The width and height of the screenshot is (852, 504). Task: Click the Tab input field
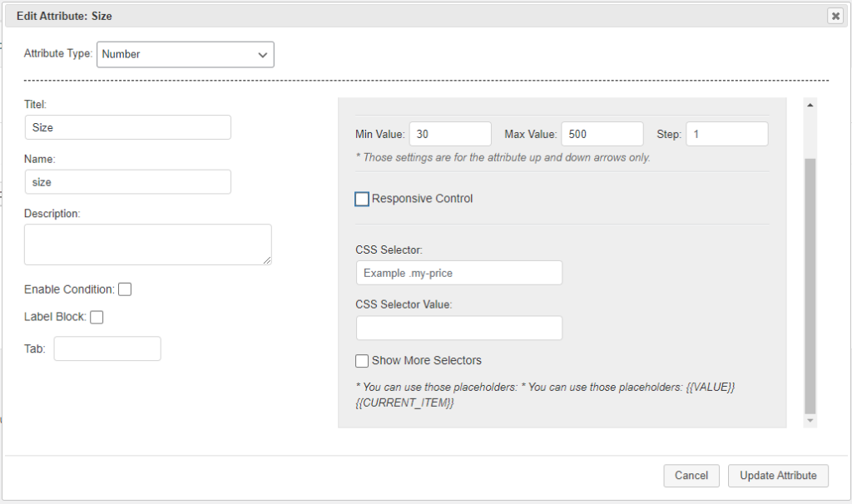coord(107,348)
